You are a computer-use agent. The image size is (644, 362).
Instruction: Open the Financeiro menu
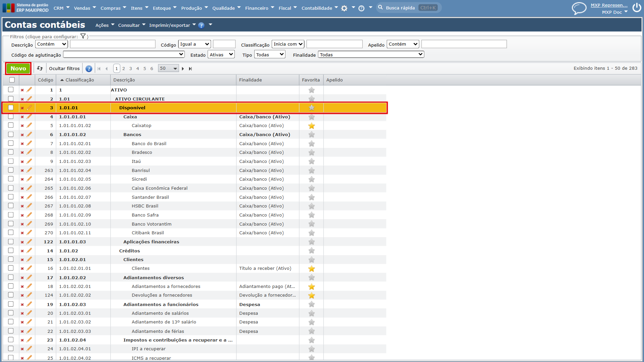(x=259, y=8)
